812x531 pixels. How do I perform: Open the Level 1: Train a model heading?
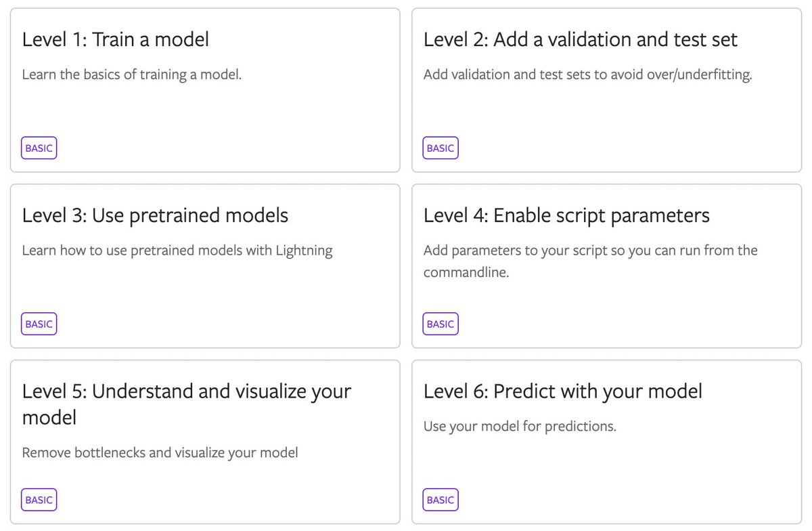click(115, 39)
